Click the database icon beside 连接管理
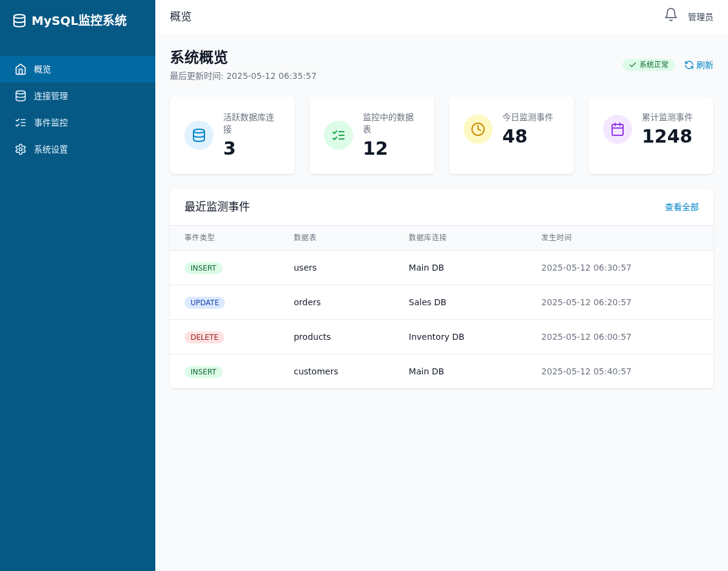Viewport: 728px width, 571px height. click(x=21, y=96)
